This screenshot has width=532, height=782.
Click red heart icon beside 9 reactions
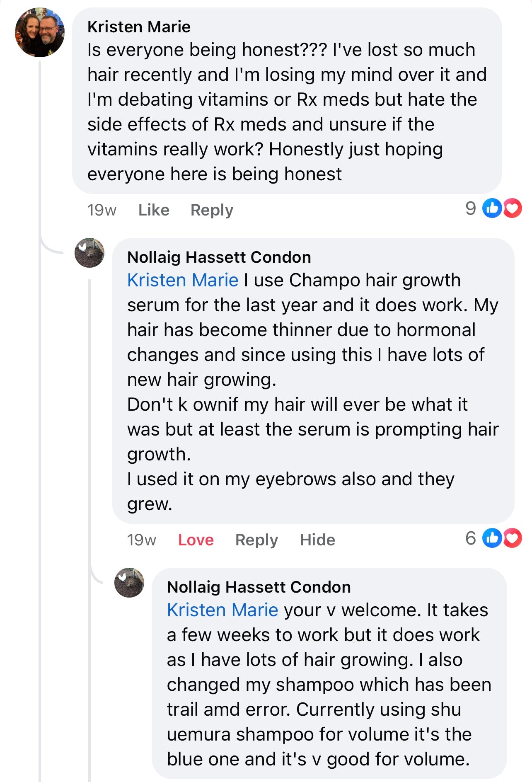tap(513, 208)
